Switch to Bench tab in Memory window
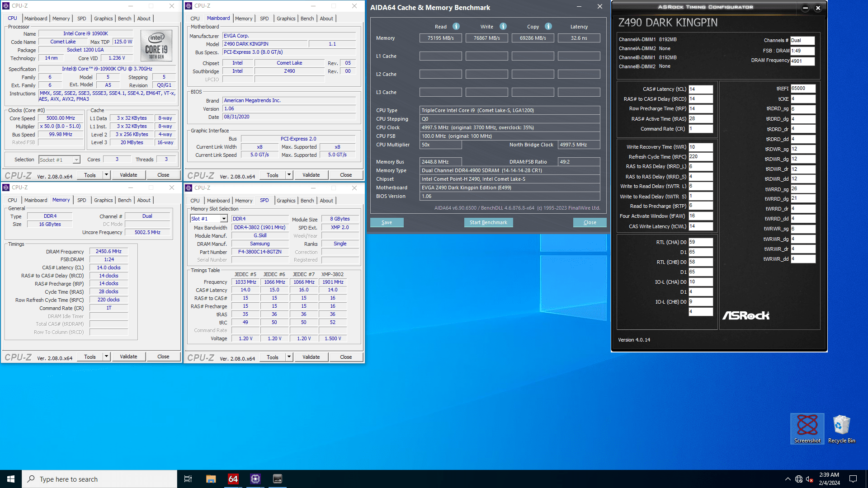This screenshot has width=868, height=488. (124, 200)
